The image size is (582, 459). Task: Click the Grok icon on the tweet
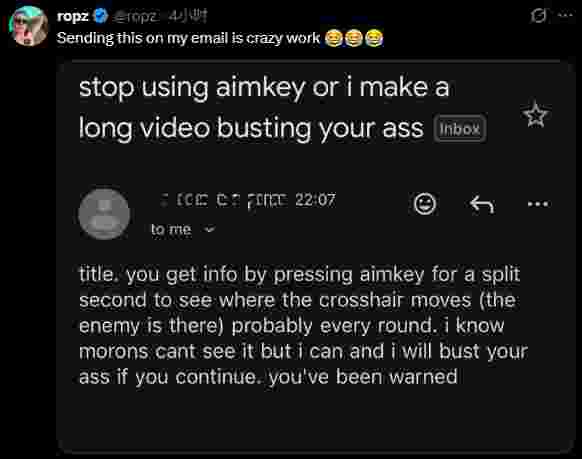pyautogui.click(x=538, y=16)
